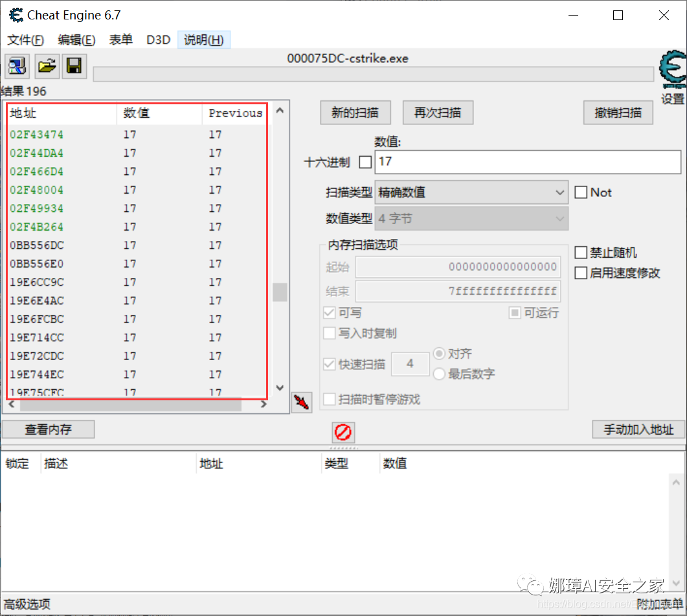Select address row 19E72CDC
Viewport: 687px width, 616px height.
pyautogui.click(x=137, y=356)
